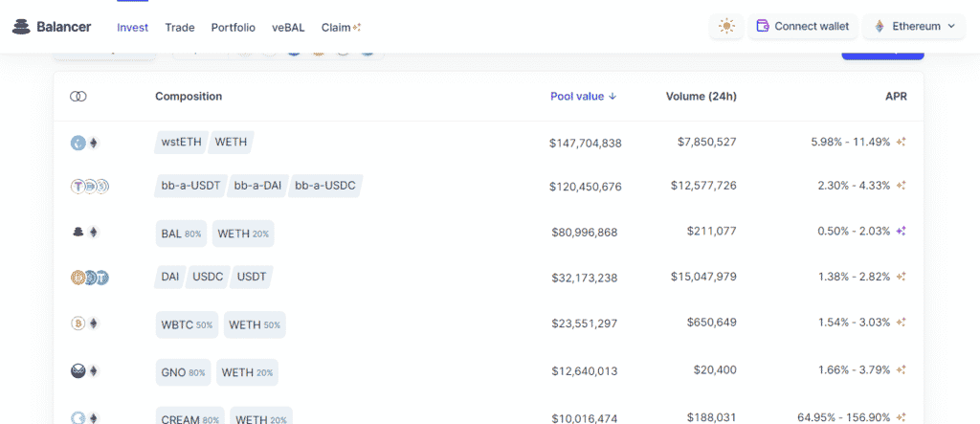Screen dimensions: 980x424
Task: Click volume value $15,047,979
Action: tap(703, 276)
